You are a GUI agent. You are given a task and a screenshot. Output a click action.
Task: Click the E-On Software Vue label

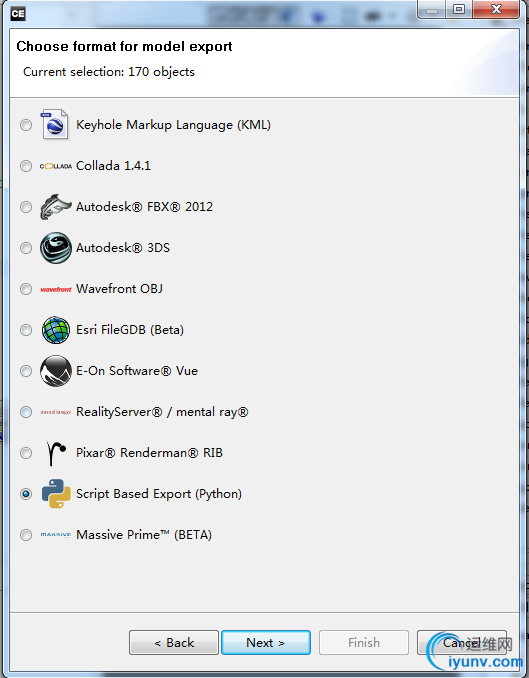(137, 371)
